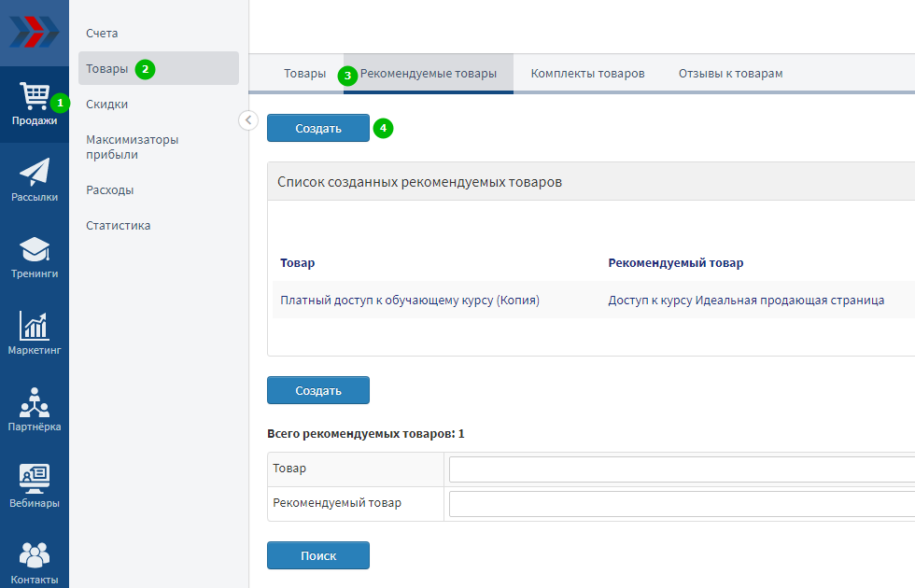Open the Контакты people icon
The image size is (915, 588).
pyautogui.click(x=35, y=561)
